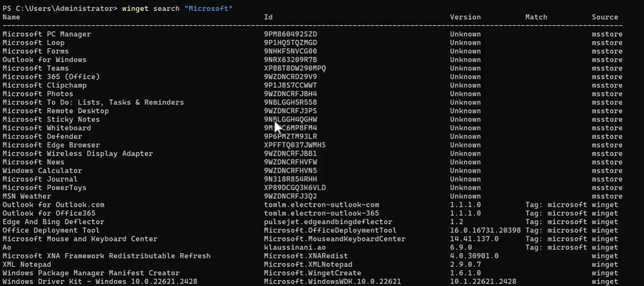Select the Microsoft Defender ID 9P6PMZTM93LR
This screenshot has height=286, width=644.
[x=290, y=137]
